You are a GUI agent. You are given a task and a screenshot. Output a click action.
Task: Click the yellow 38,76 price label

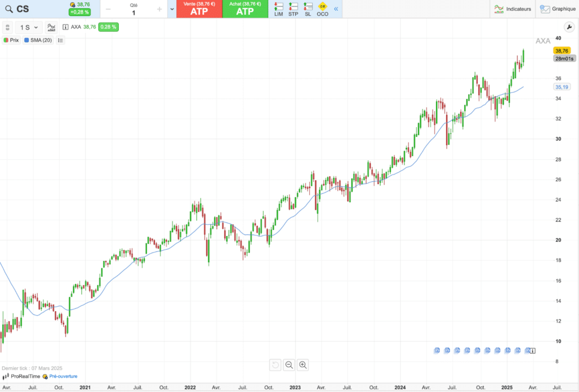click(x=561, y=51)
